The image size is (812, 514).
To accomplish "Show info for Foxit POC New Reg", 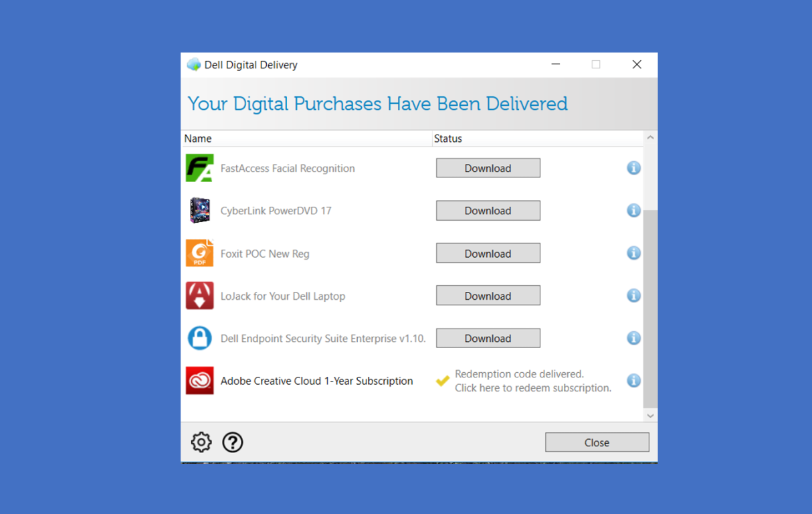I will pyautogui.click(x=633, y=253).
